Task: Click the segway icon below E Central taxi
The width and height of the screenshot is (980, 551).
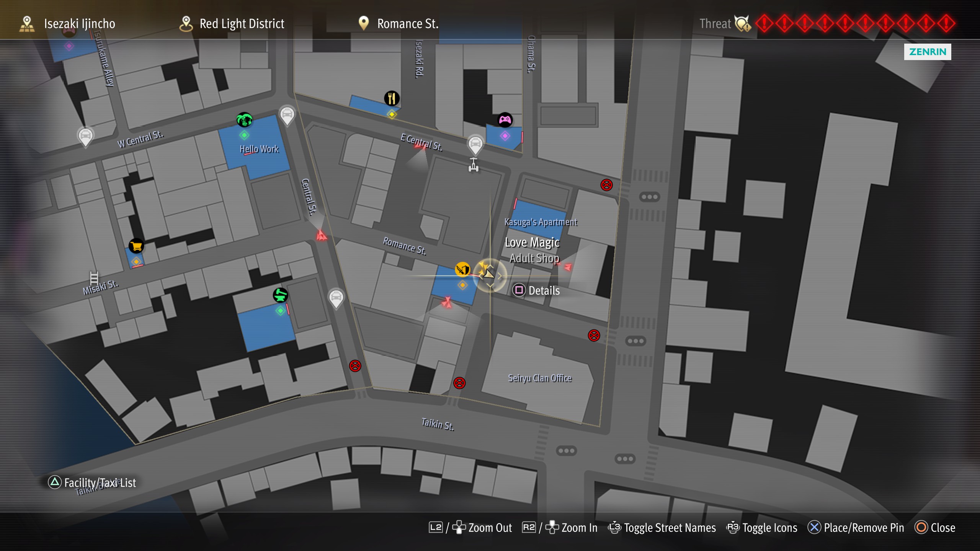Action: [474, 165]
